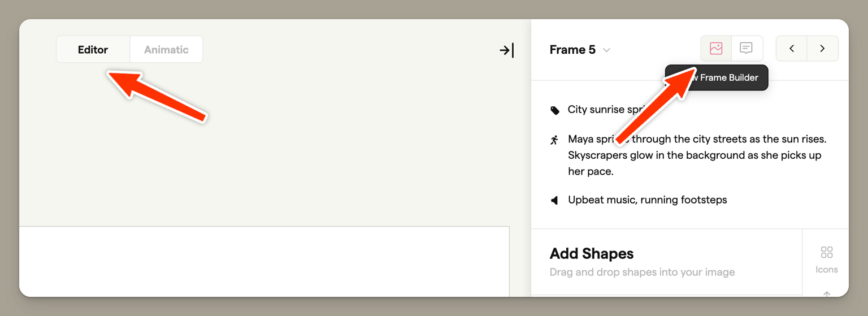Open the comments panel icon
868x316 pixels.
tap(747, 49)
